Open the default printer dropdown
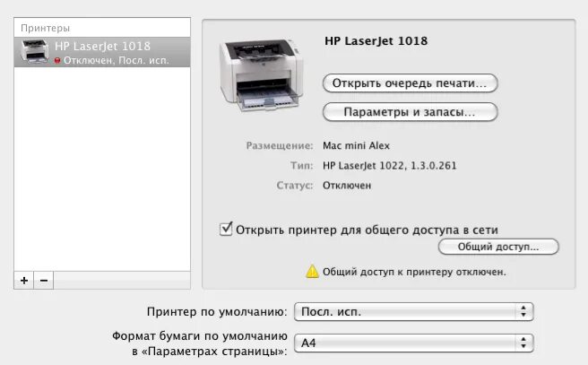Screen dimensions: 588x365 click(413, 312)
